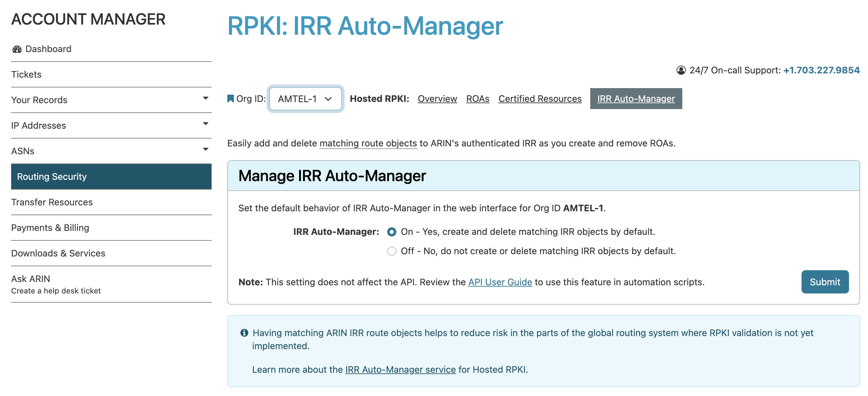The width and height of the screenshot is (868, 396).
Task: Expand the IP Addresses menu arrow
Action: coord(206,124)
